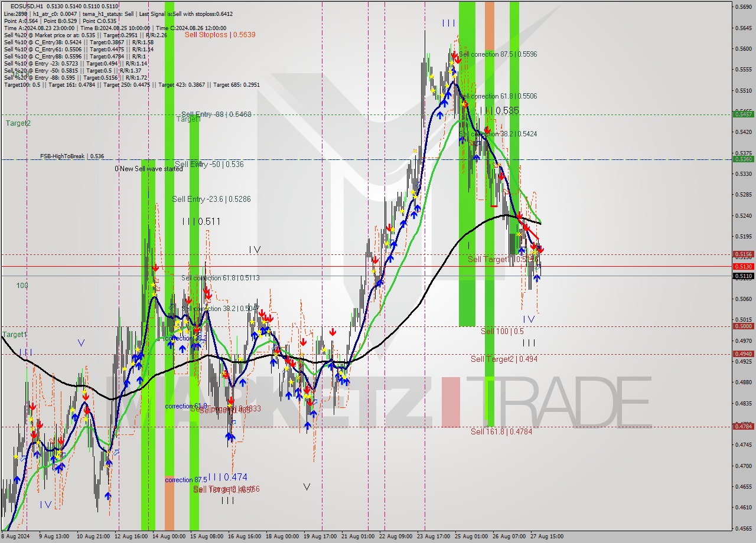Image resolution: width=756 pixels, height=543 pixels.
Task: Click red price tag 0.4784 on axis
Action: pos(743,426)
